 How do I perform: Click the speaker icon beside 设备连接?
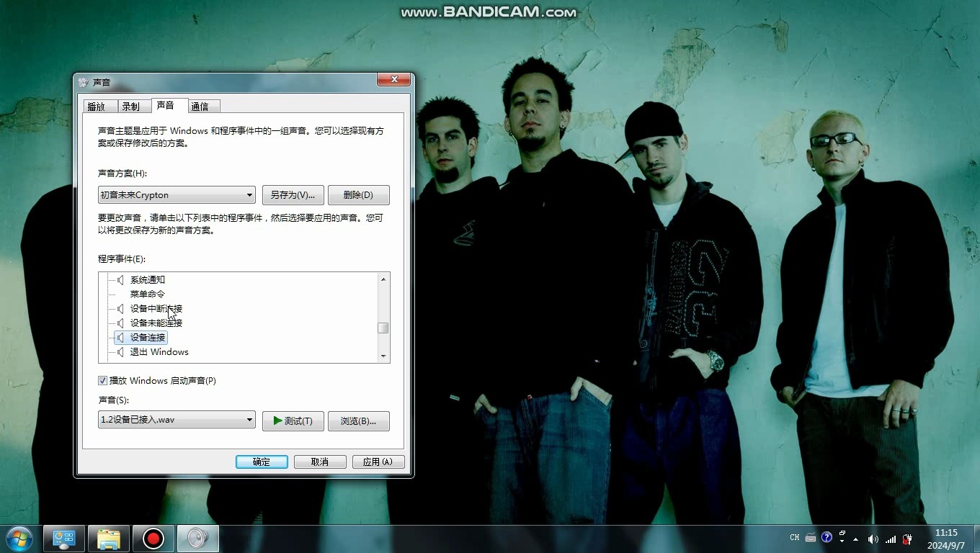[x=121, y=337]
